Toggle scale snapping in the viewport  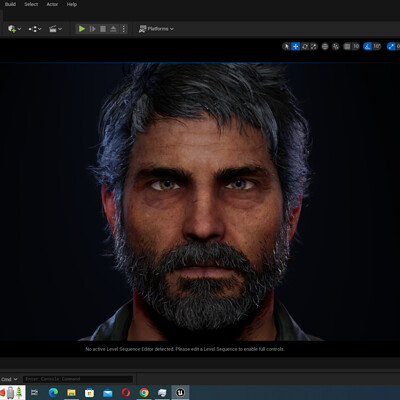tap(391, 46)
